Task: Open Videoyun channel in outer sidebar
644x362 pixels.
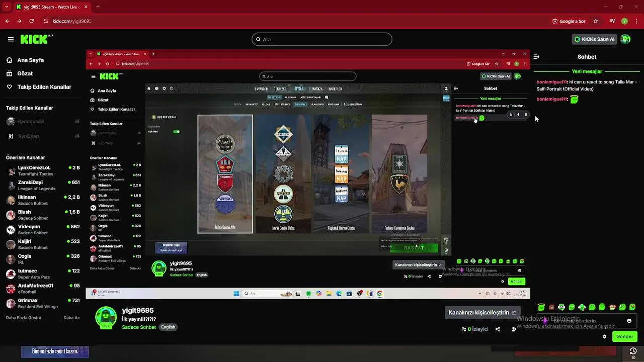Action: pos(43,229)
